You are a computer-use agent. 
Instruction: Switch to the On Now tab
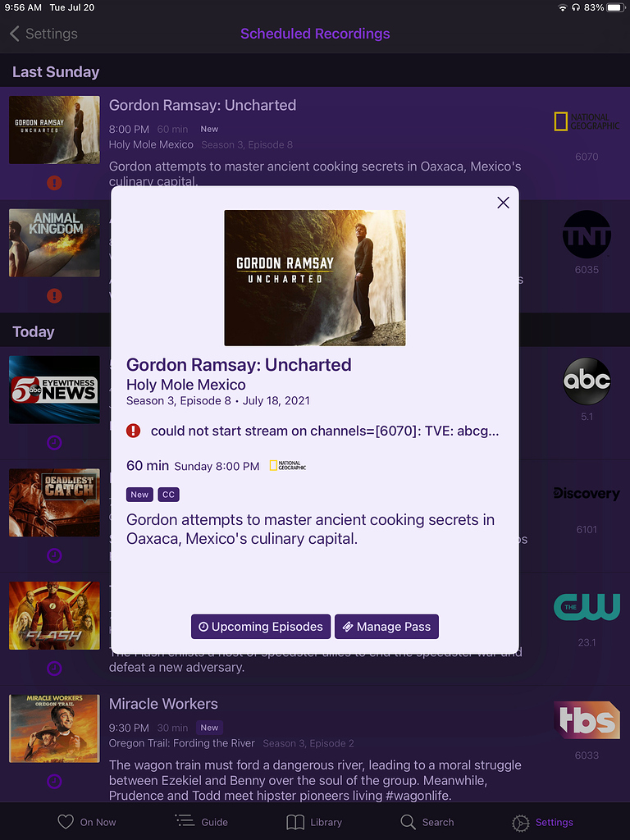87,822
